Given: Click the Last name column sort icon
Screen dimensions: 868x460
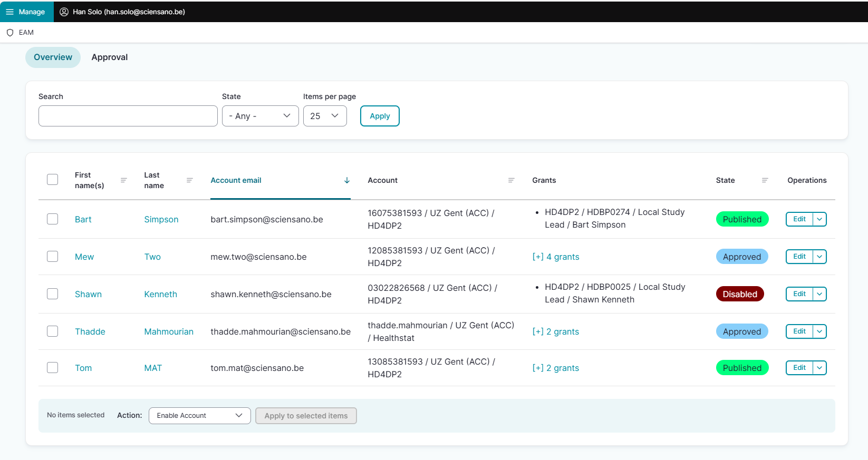Looking at the screenshot, I should coord(190,180).
